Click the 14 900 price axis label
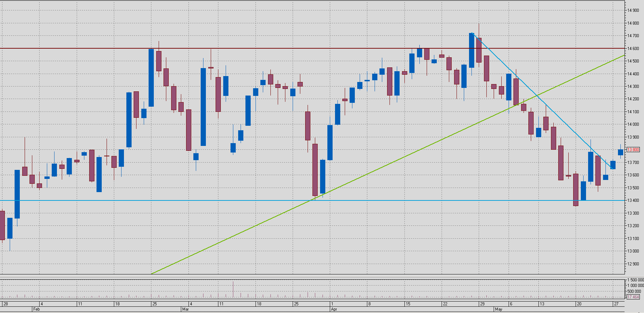The height and width of the screenshot is (313, 644). tap(633, 10)
